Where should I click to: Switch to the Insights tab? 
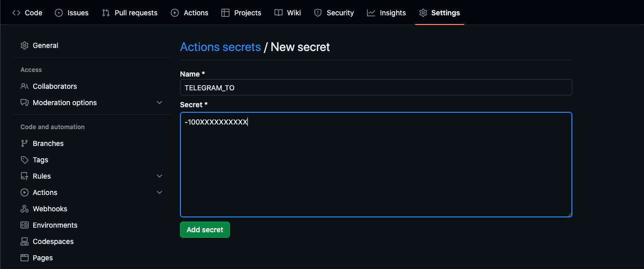386,13
